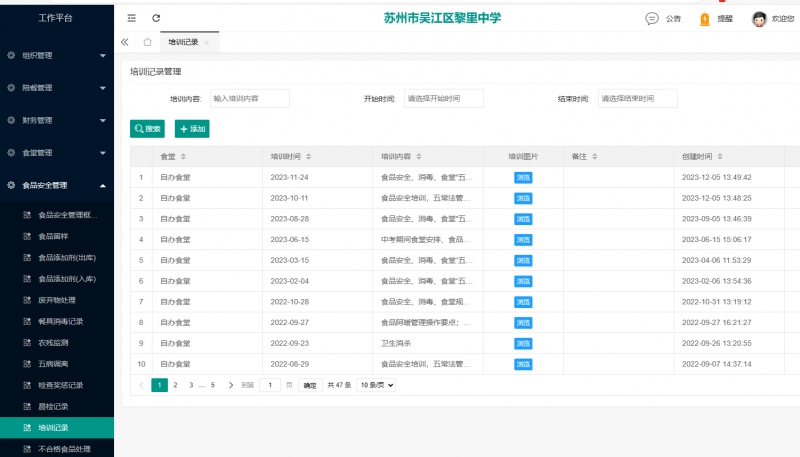Close the 培训记录 tab

(x=206, y=42)
